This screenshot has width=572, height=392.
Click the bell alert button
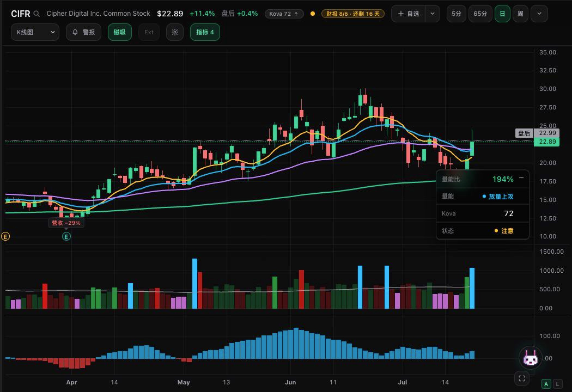pyautogui.click(x=83, y=32)
